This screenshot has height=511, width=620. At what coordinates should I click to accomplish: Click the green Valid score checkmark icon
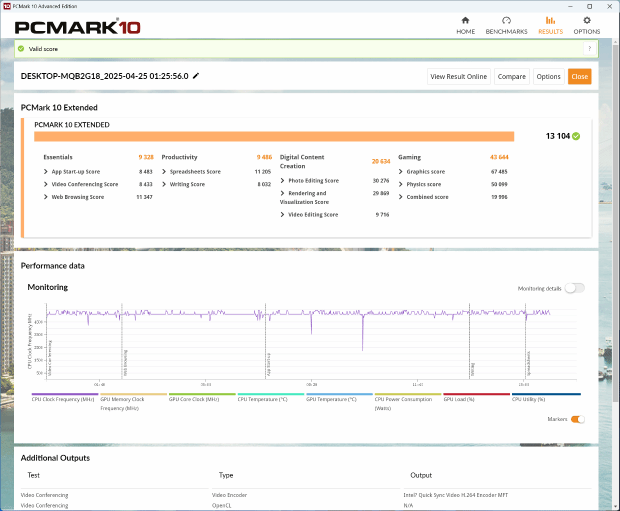click(21, 49)
